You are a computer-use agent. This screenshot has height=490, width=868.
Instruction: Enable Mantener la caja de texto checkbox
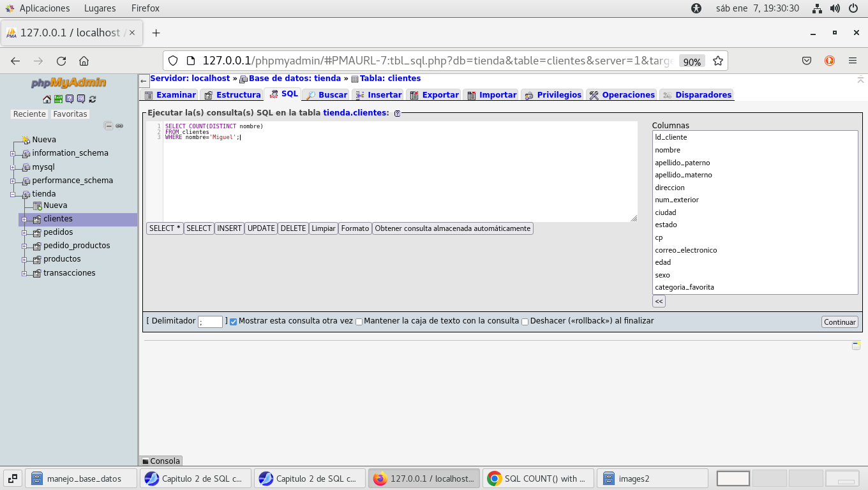point(359,322)
